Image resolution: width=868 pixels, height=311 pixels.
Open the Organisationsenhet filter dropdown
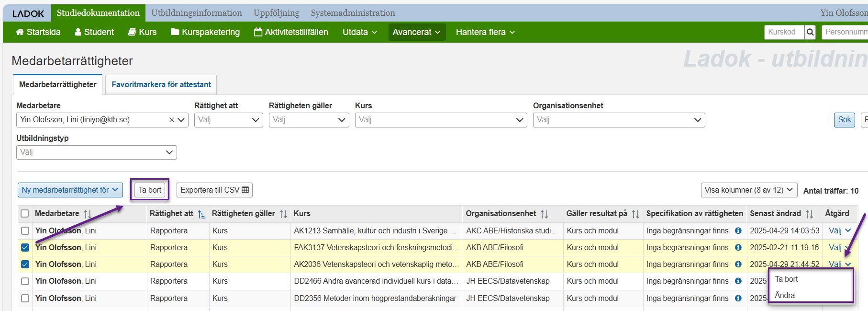click(x=619, y=120)
